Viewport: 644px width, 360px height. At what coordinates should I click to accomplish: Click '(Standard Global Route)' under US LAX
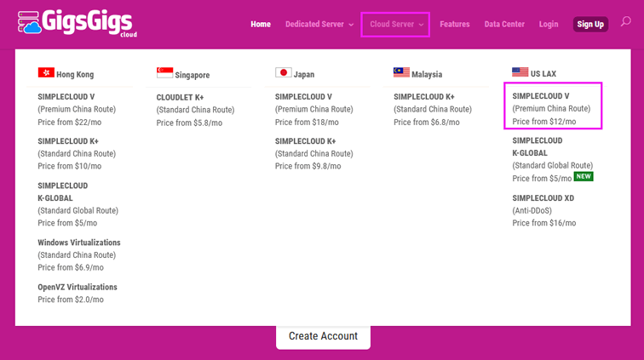[x=552, y=165]
